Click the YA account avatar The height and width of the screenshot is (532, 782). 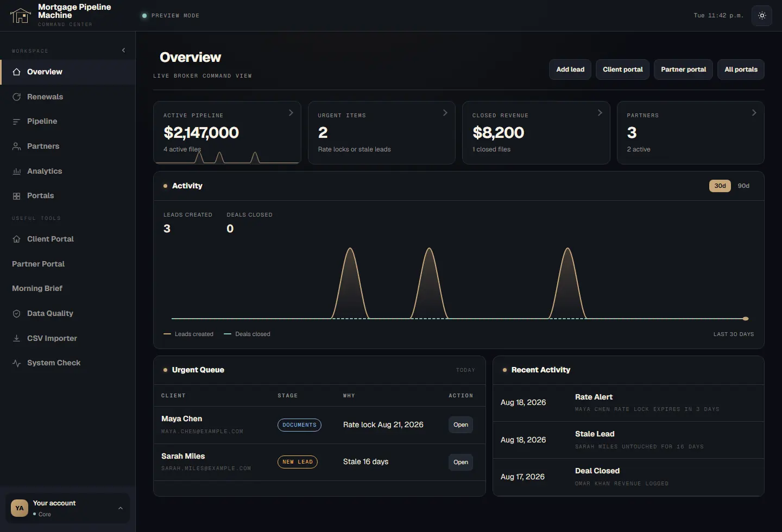click(x=20, y=508)
